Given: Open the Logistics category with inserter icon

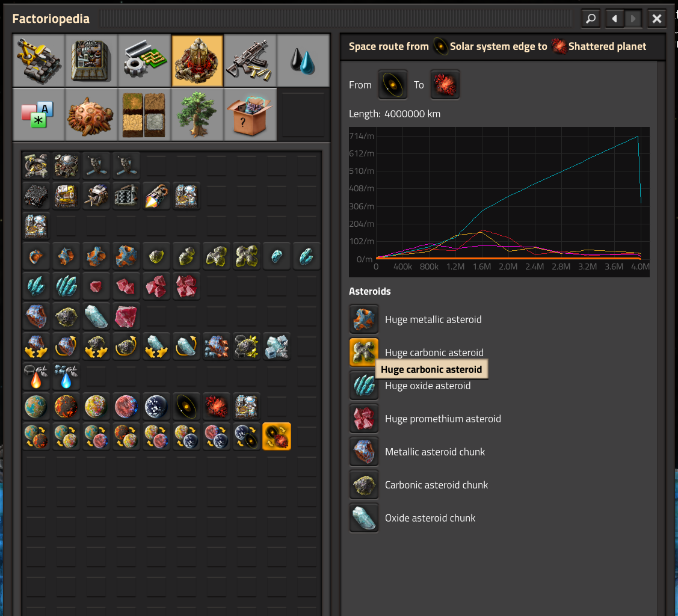Looking at the screenshot, I should (39, 60).
